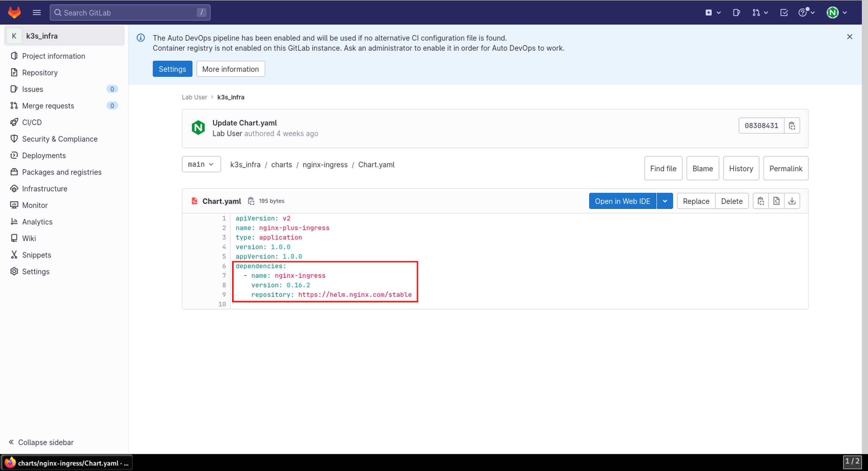Image resolution: width=868 pixels, height=471 pixels.
Task: Click line number 6 link
Action: pos(224,266)
